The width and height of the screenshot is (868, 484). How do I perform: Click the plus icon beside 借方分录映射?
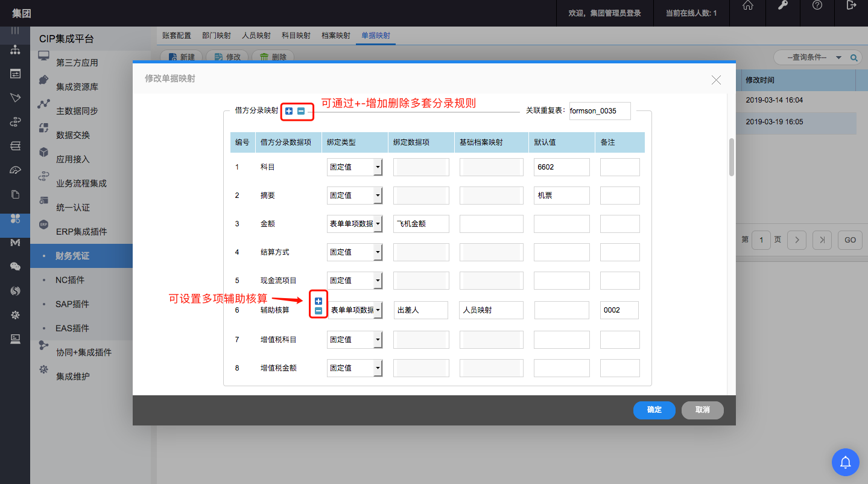(289, 111)
